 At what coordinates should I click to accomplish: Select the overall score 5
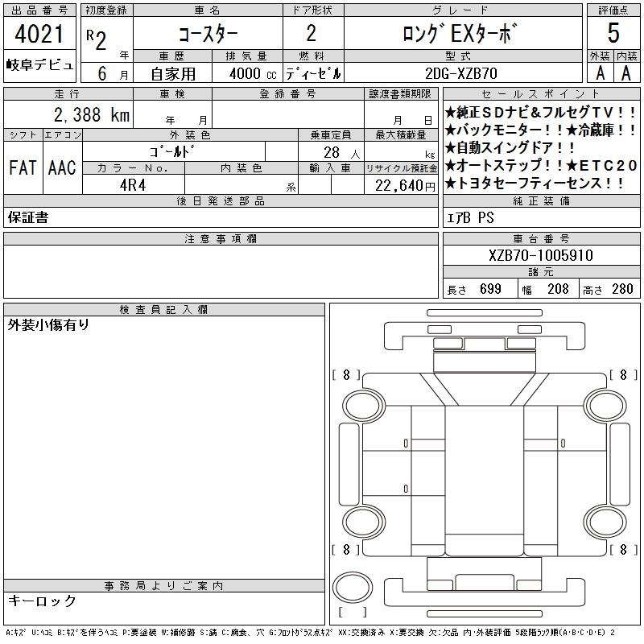point(613,33)
